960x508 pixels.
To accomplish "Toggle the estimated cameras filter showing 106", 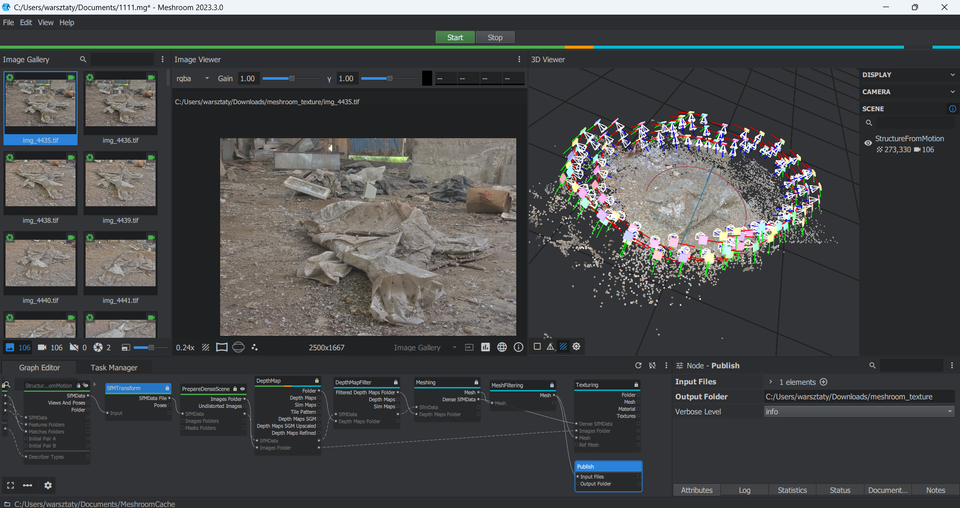I will pyautogui.click(x=50, y=347).
